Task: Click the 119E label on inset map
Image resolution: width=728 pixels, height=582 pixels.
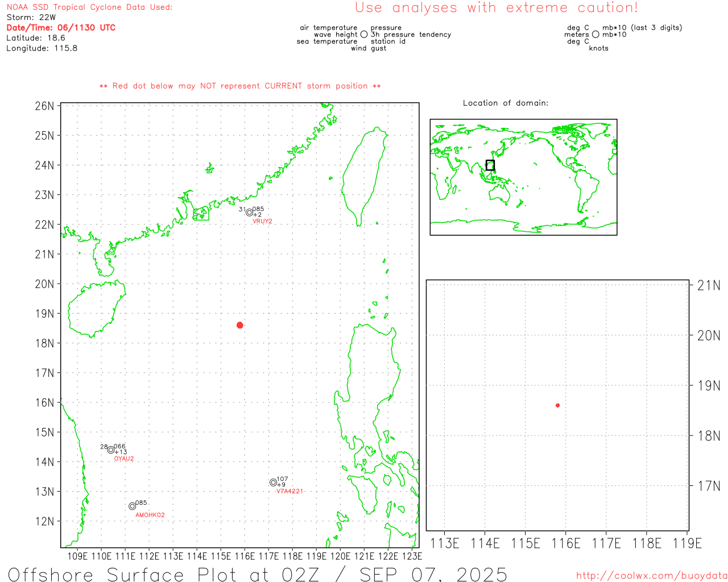Action: click(687, 543)
